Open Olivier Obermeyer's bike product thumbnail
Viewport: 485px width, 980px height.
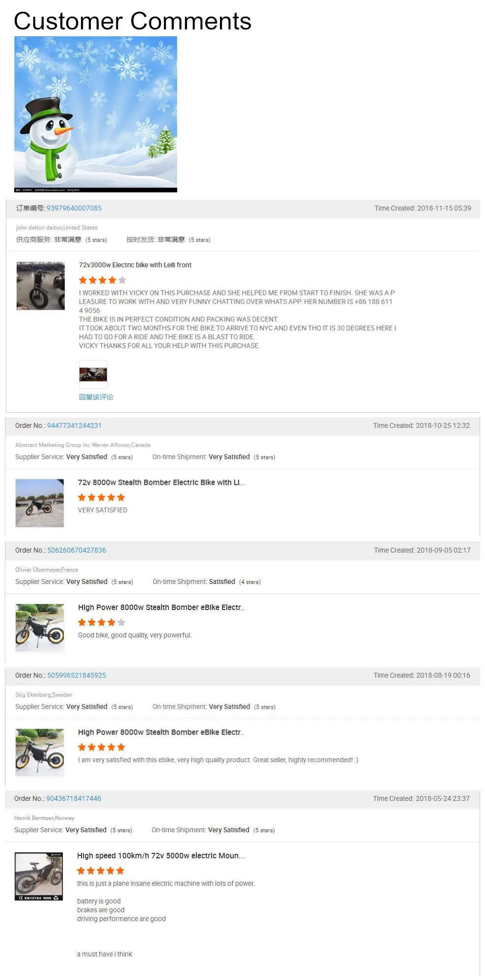(40, 628)
